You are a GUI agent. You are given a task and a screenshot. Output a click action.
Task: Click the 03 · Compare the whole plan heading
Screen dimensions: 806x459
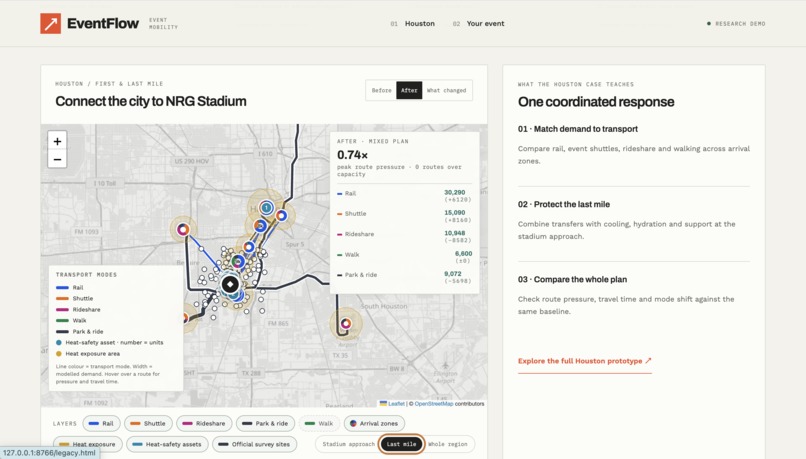(572, 280)
